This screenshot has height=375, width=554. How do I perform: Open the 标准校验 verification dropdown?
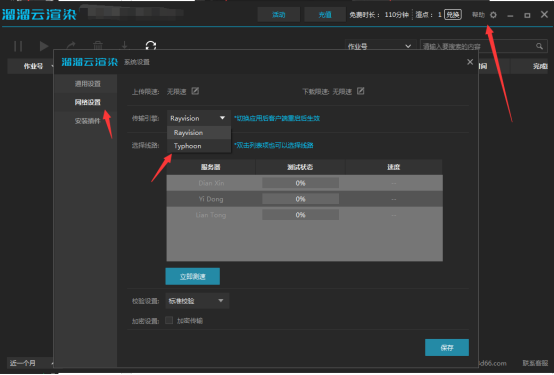pyautogui.click(x=197, y=301)
